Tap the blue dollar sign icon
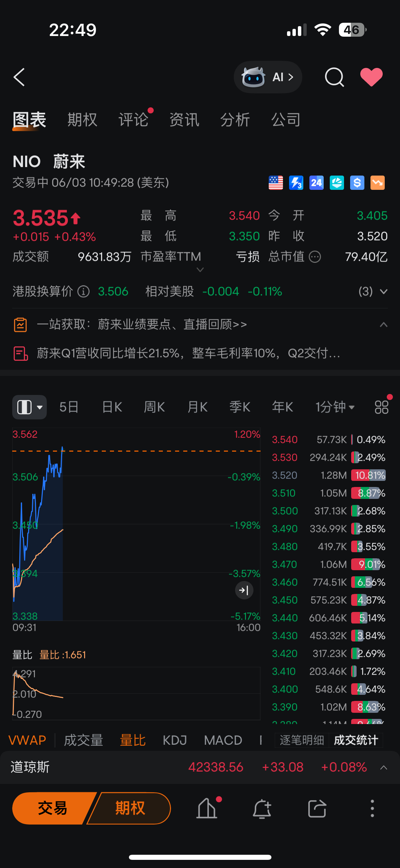Image resolution: width=400 pixels, height=868 pixels. [x=357, y=183]
